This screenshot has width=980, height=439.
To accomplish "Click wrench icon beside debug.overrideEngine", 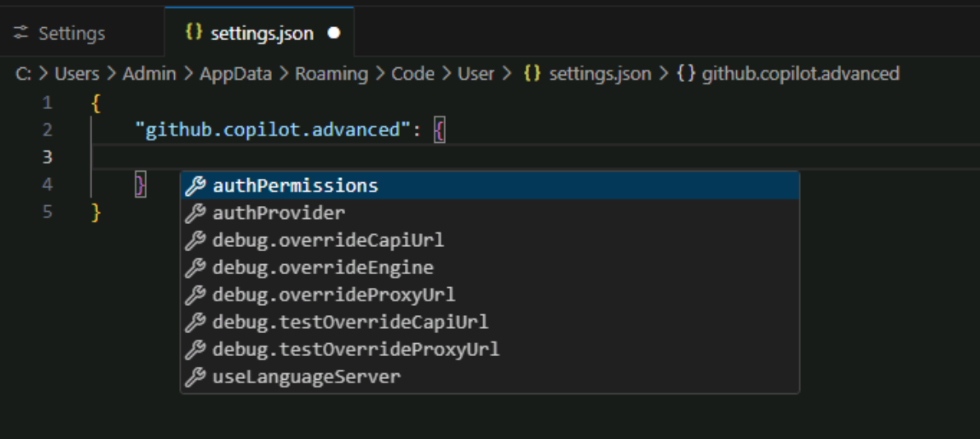I will tap(196, 268).
